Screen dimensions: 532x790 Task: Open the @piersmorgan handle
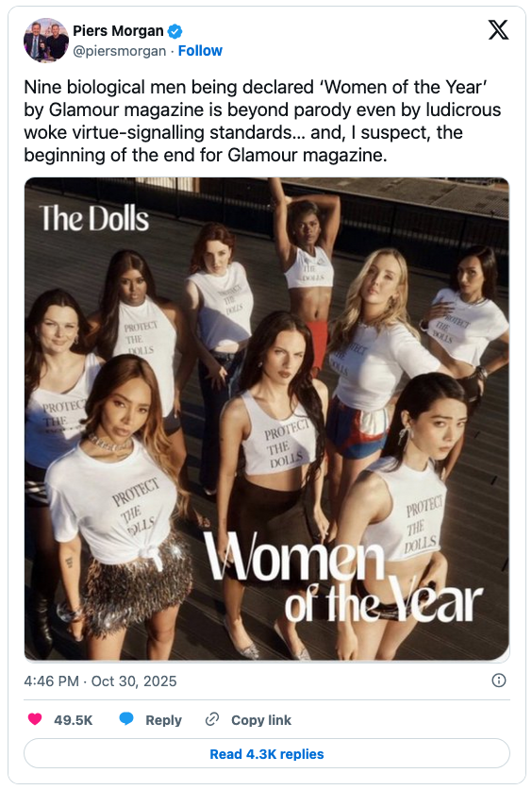(x=119, y=51)
